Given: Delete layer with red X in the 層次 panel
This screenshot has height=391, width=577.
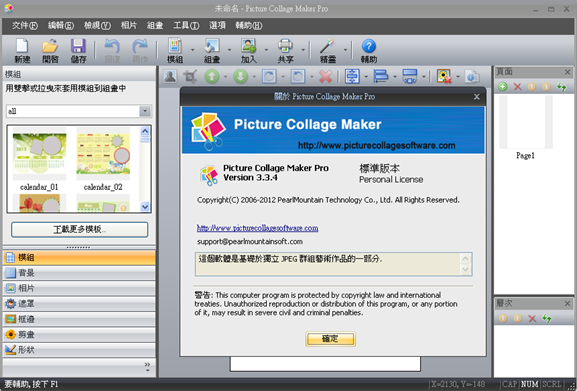Looking at the screenshot, I should click(x=532, y=318).
